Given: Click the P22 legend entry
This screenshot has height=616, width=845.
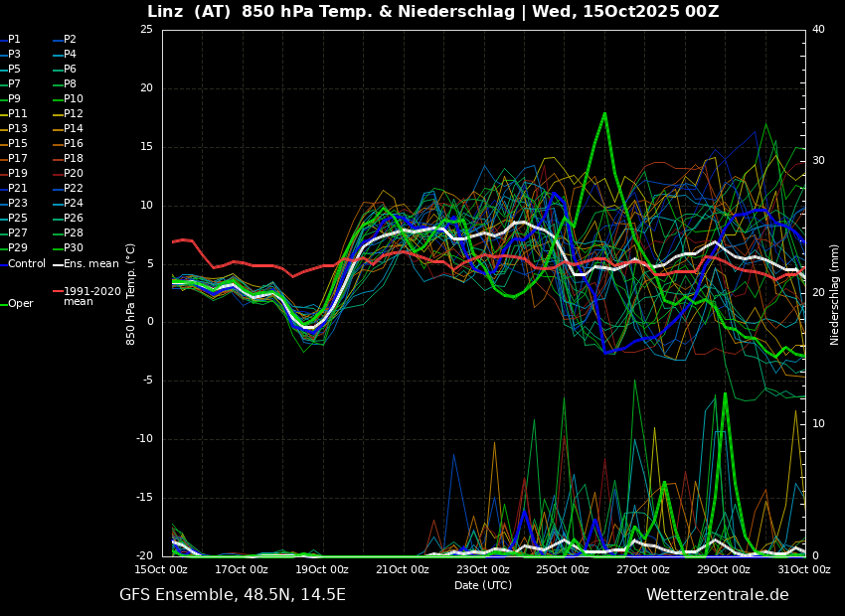Looking at the screenshot, I should click(x=74, y=189).
